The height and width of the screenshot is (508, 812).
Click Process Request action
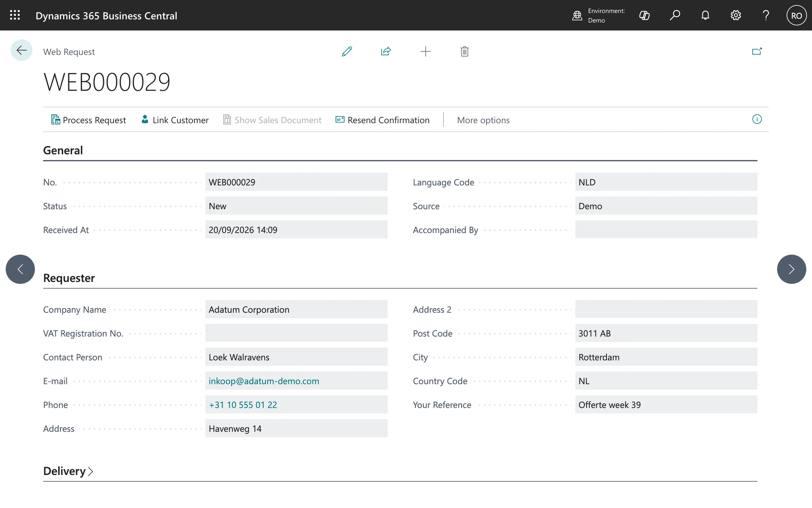pyautogui.click(x=88, y=120)
